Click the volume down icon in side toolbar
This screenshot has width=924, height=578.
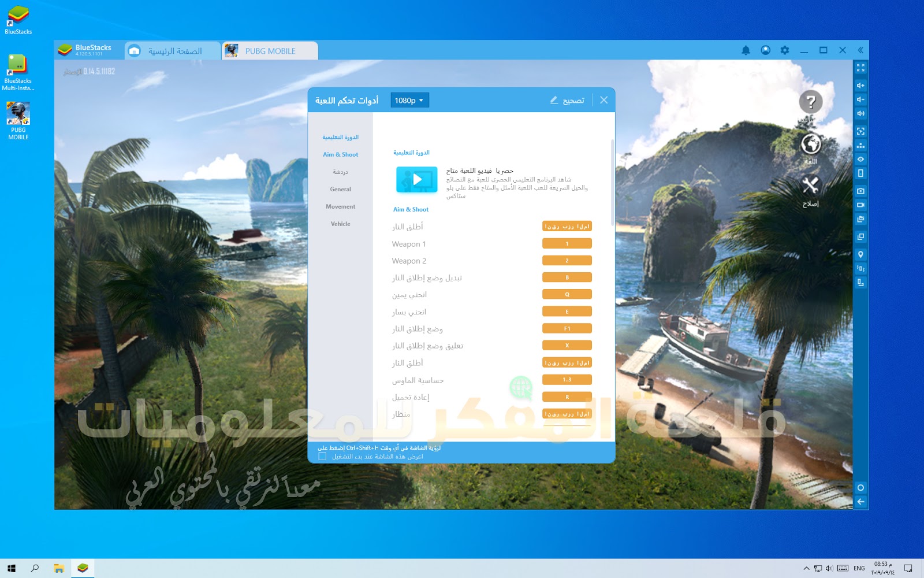860,99
